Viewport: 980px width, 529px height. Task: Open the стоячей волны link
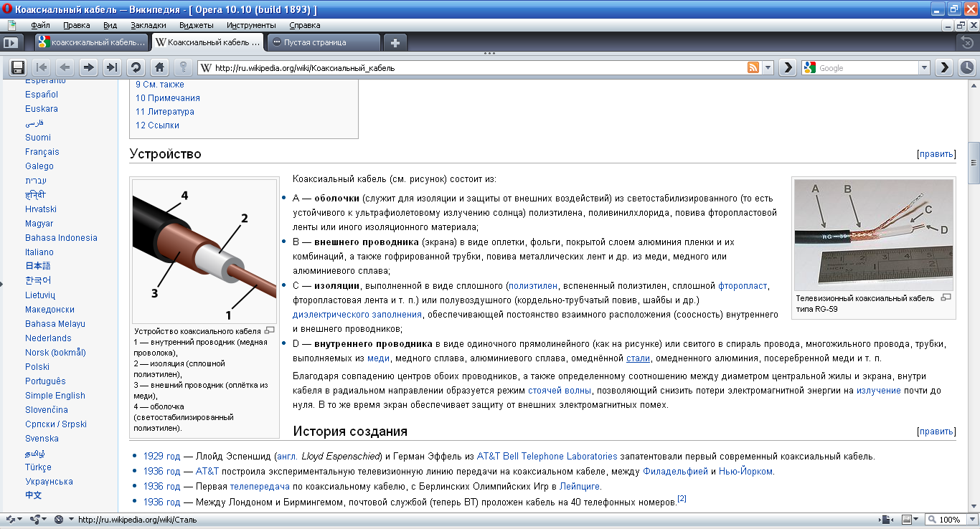[x=560, y=391]
